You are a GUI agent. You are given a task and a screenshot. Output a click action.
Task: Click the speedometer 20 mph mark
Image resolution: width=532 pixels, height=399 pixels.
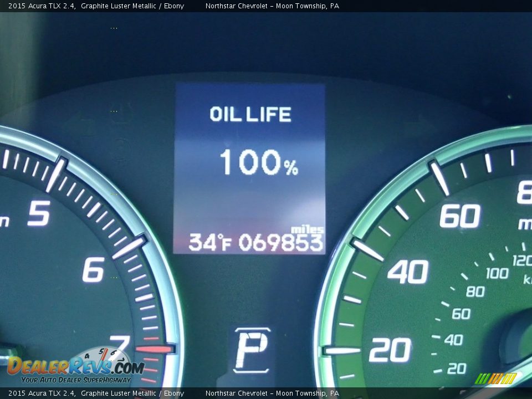tap(390, 350)
